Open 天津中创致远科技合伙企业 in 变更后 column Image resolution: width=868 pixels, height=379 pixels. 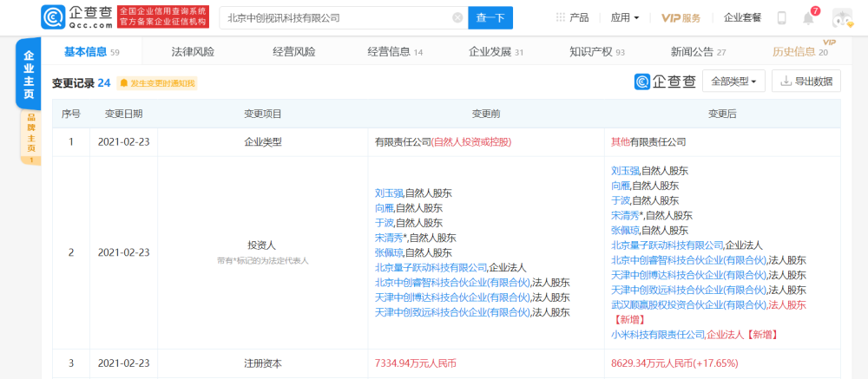click(x=689, y=290)
